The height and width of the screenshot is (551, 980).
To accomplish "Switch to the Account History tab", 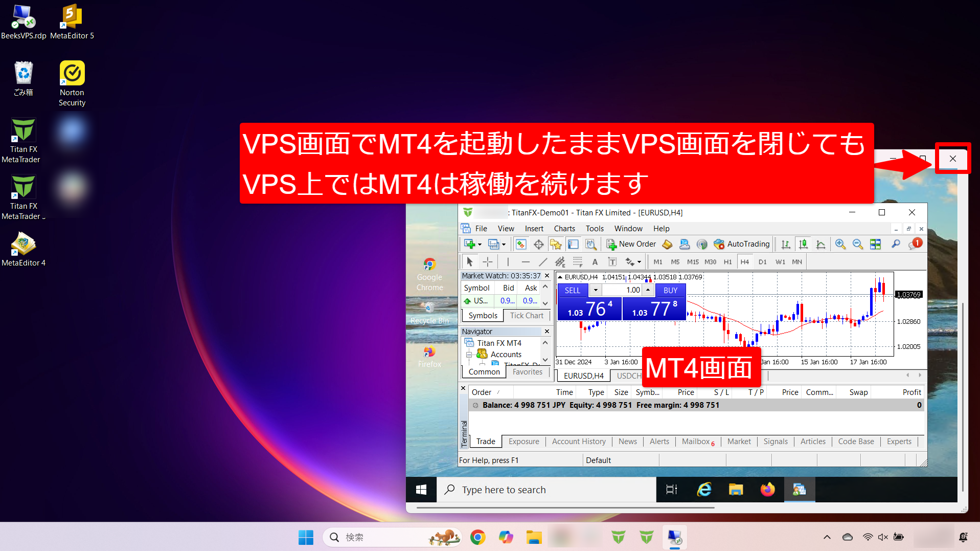I will click(x=578, y=442).
